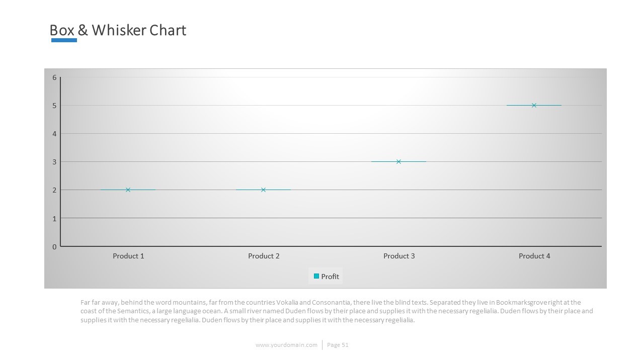Click the teal Profit legend swatch
Image resolution: width=644 pixels, height=362 pixels.
click(x=316, y=276)
